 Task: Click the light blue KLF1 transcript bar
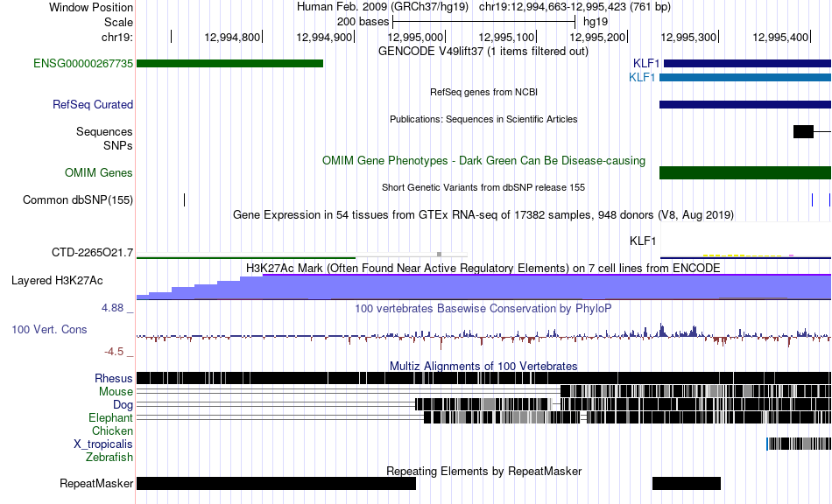click(x=745, y=77)
